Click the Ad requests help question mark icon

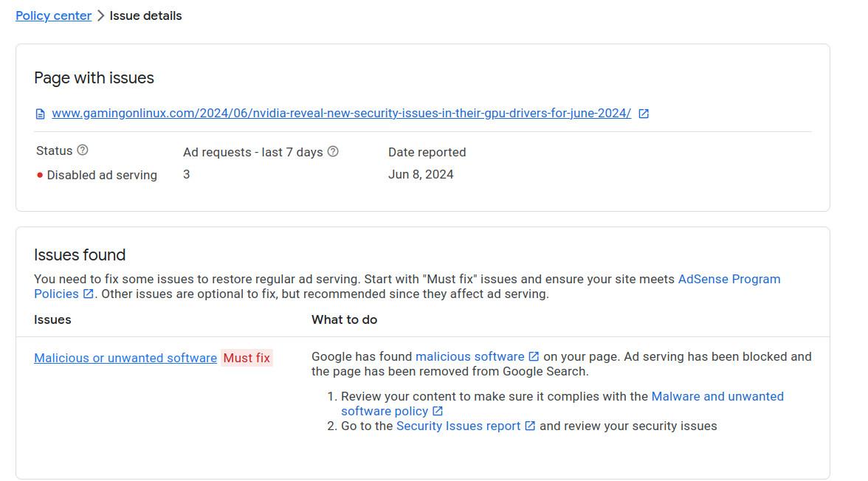(x=333, y=152)
